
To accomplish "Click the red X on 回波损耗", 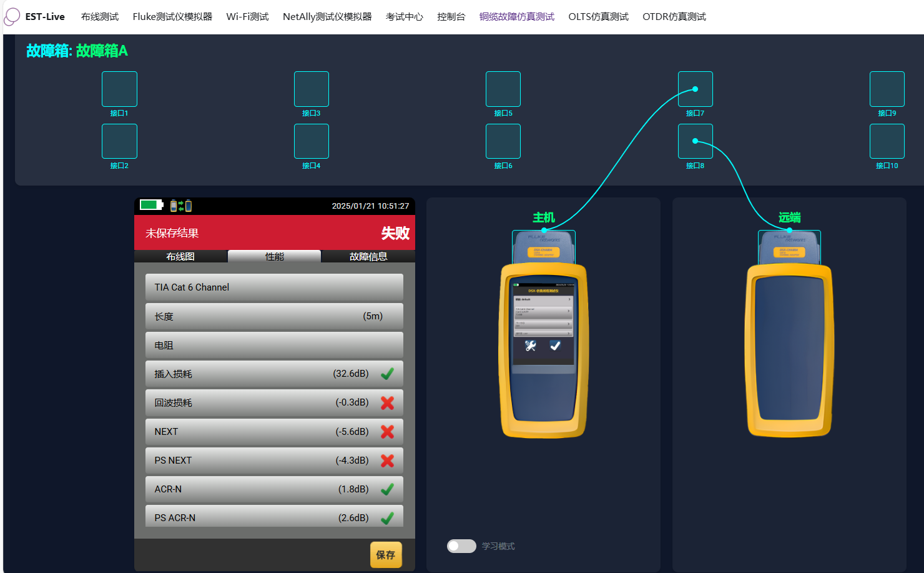I will pyautogui.click(x=387, y=402).
